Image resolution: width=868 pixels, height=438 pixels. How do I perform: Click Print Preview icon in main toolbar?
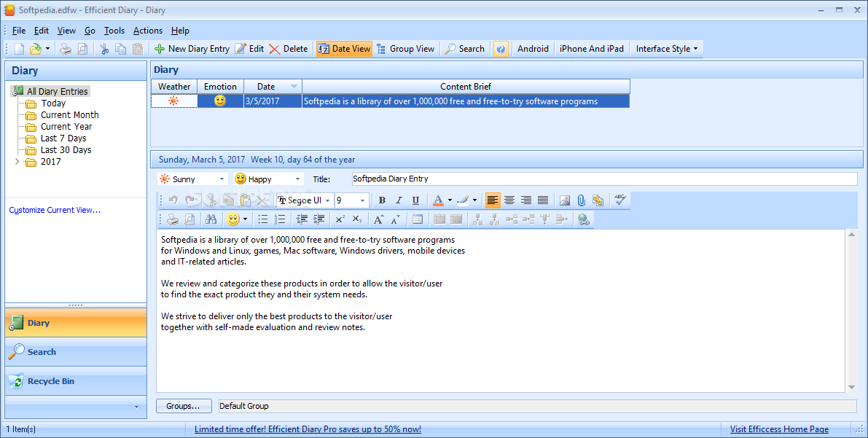(x=82, y=49)
